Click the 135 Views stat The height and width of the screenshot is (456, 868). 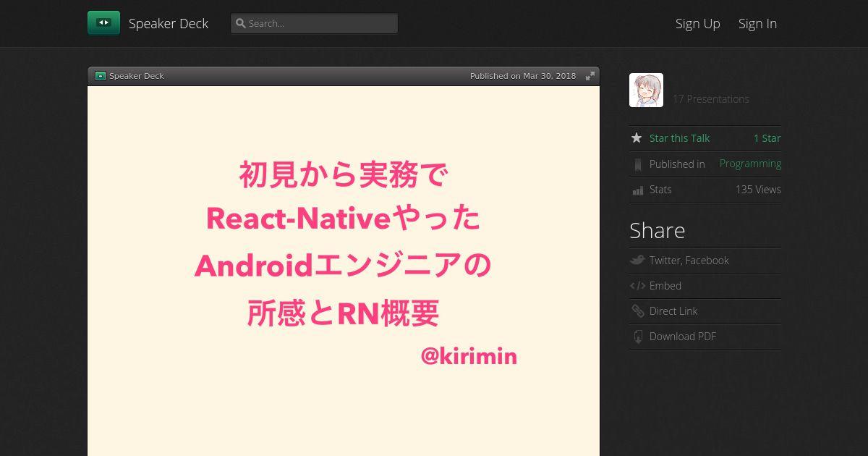(x=758, y=190)
